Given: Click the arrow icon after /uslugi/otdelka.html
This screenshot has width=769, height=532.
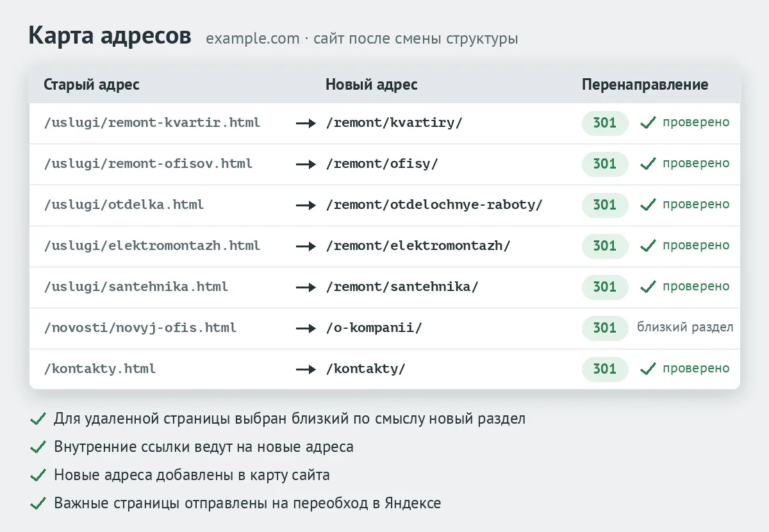Looking at the screenshot, I should 306,206.
